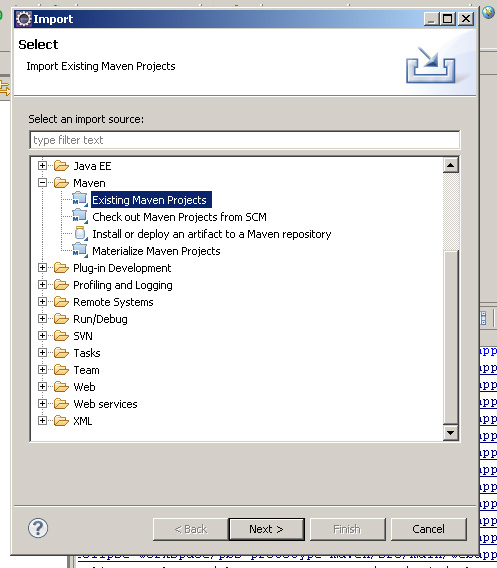Select the Plug-in Development label

coord(122,268)
